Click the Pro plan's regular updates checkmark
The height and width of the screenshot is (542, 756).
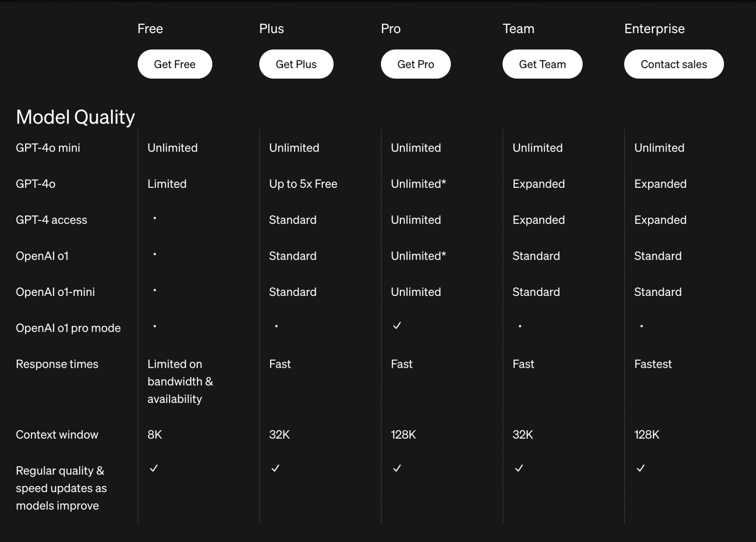[x=397, y=468]
